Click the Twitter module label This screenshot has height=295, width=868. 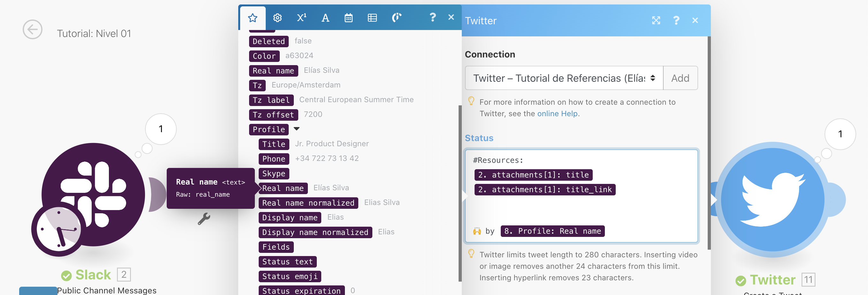[x=772, y=280]
